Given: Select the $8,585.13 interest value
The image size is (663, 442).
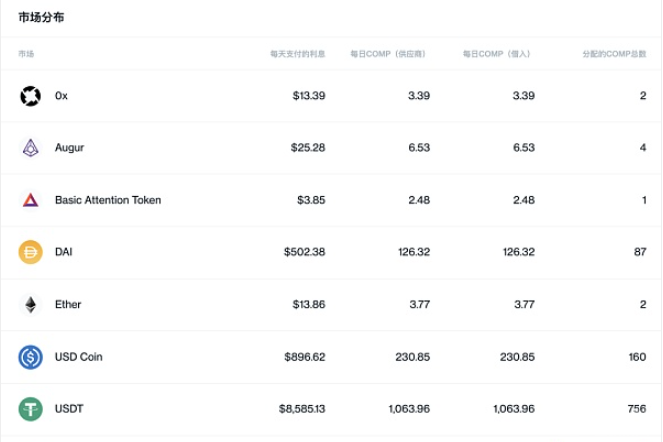Looking at the screenshot, I should click(x=302, y=409).
